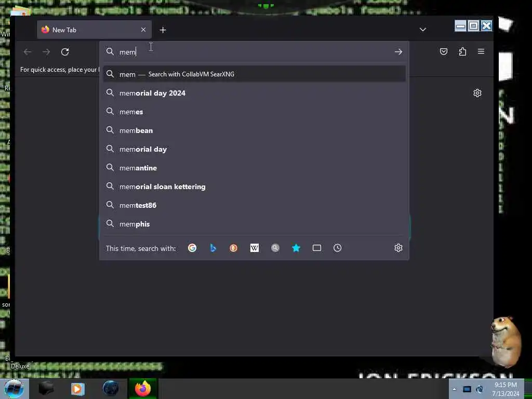Expand the list all tabs chevron

423,30
